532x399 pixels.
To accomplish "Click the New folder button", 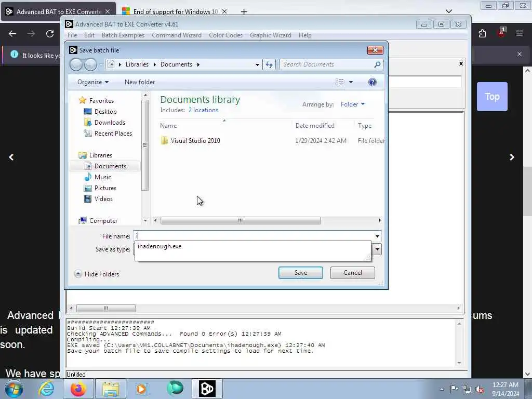I will click(139, 82).
